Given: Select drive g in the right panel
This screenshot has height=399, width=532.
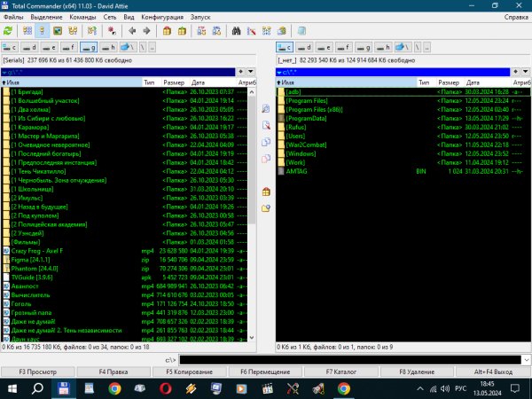Looking at the screenshot, I should pyautogui.click(x=364, y=48).
